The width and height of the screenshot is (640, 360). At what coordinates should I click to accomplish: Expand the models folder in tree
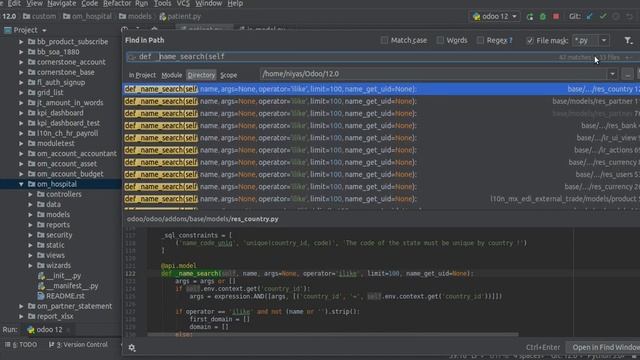(x=30, y=215)
